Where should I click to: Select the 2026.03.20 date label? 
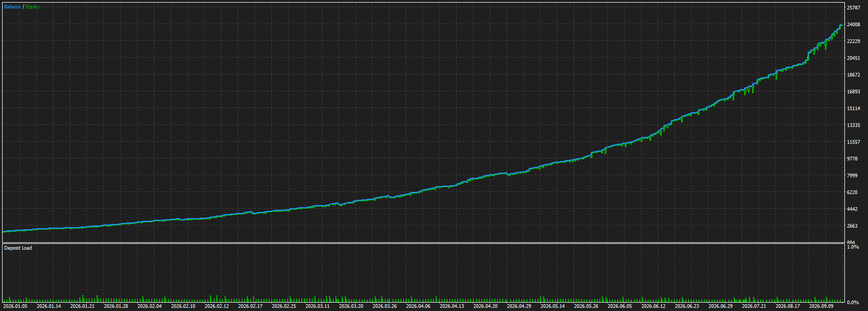tap(351, 306)
